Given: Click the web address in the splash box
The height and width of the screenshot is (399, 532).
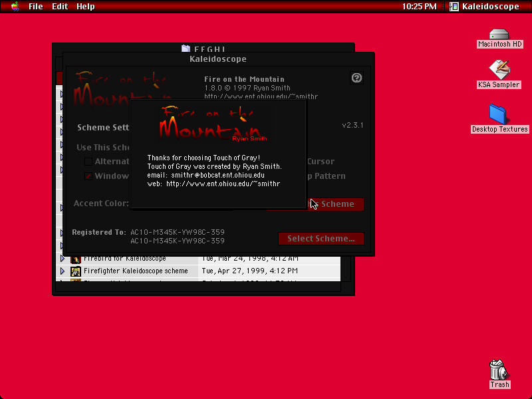Looking at the screenshot, I should tap(223, 184).
